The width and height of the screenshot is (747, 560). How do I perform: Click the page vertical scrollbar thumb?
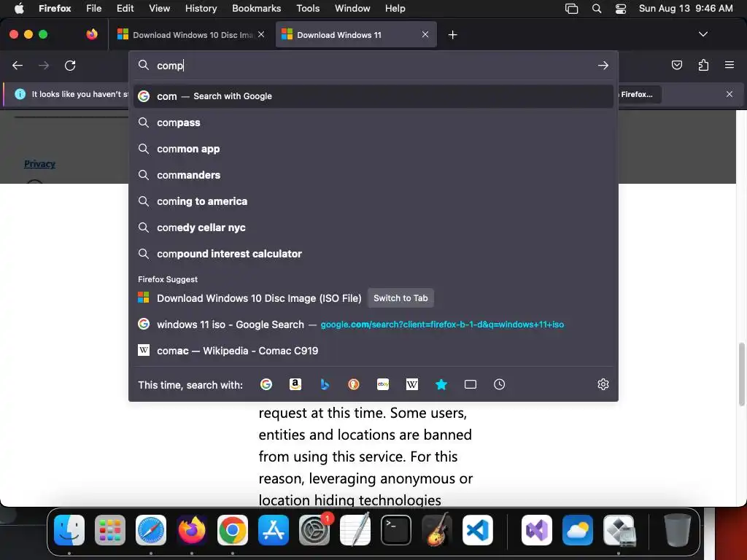click(x=741, y=374)
